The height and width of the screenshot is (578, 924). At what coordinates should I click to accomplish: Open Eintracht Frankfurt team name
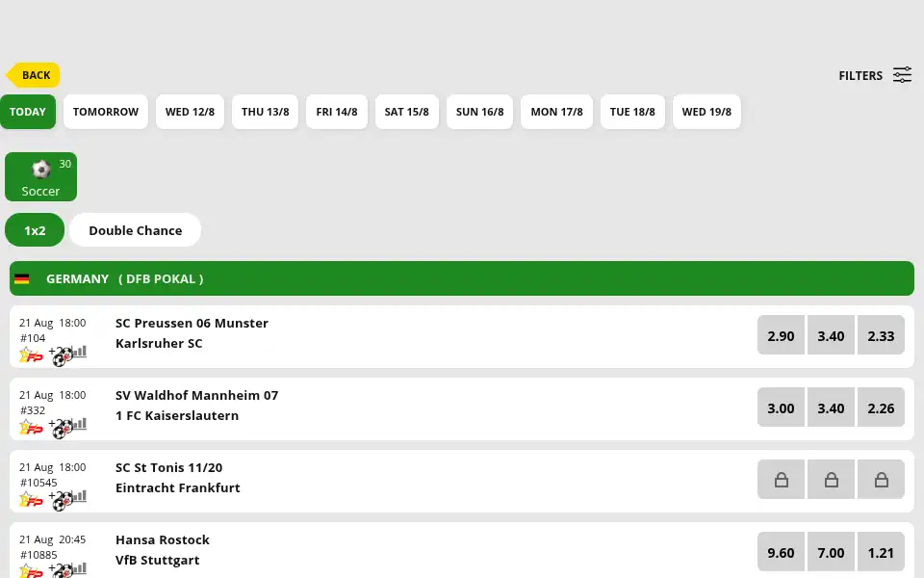click(178, 487)
